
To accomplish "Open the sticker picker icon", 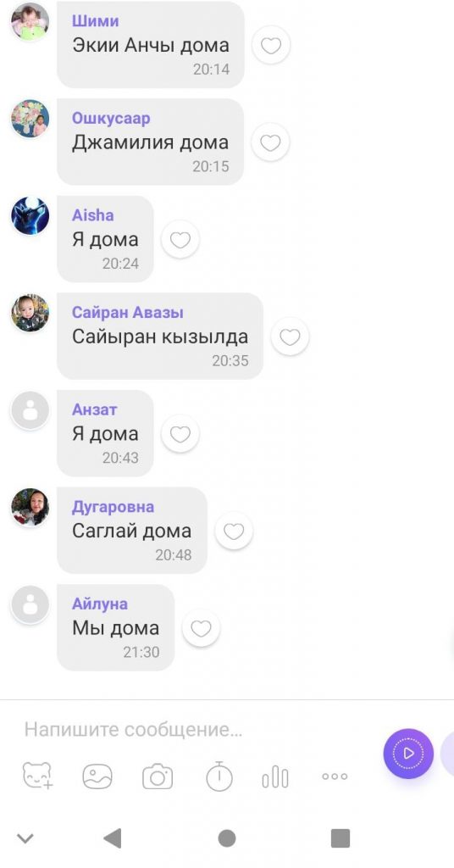I will (x=37, y=776).
